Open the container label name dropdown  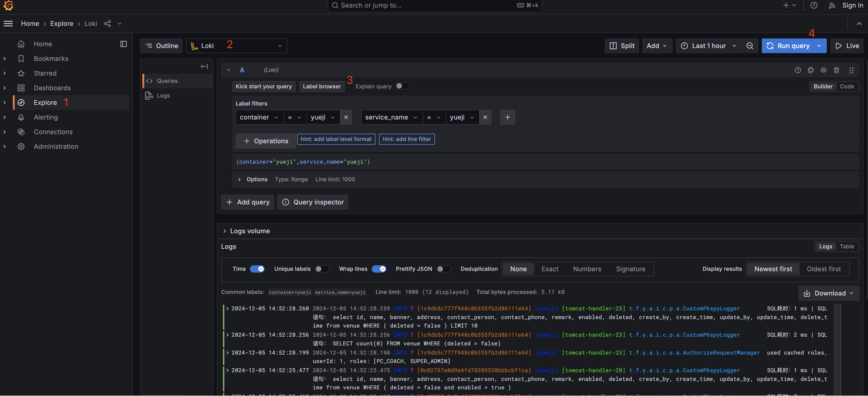click(x=259, y=117)
